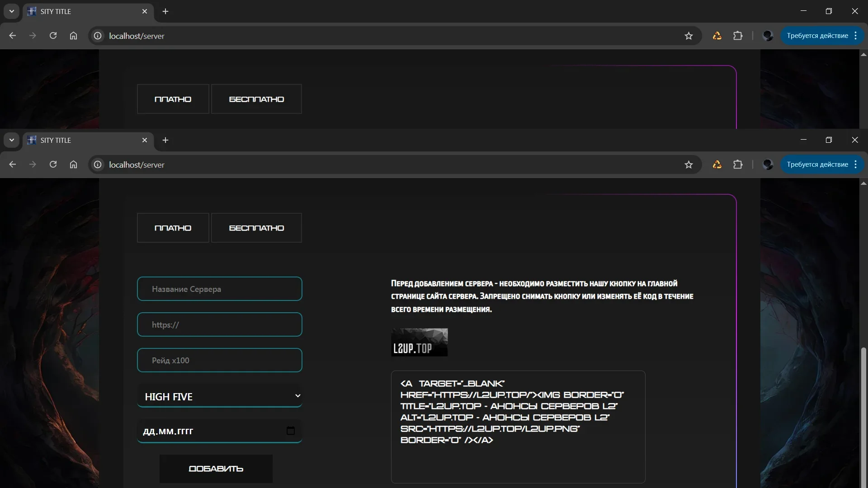The height and width of the screenshot is (488, 868).
Task: Choose the ПЛАТНО option in background window
Action: point(173,99)
